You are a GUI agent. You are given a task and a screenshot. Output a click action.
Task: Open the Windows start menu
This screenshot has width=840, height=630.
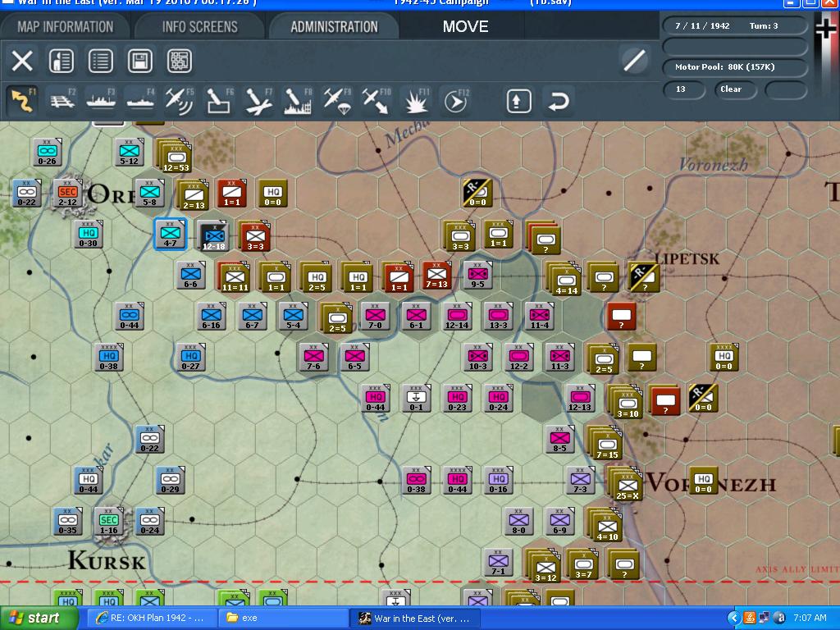coord(39,619)
